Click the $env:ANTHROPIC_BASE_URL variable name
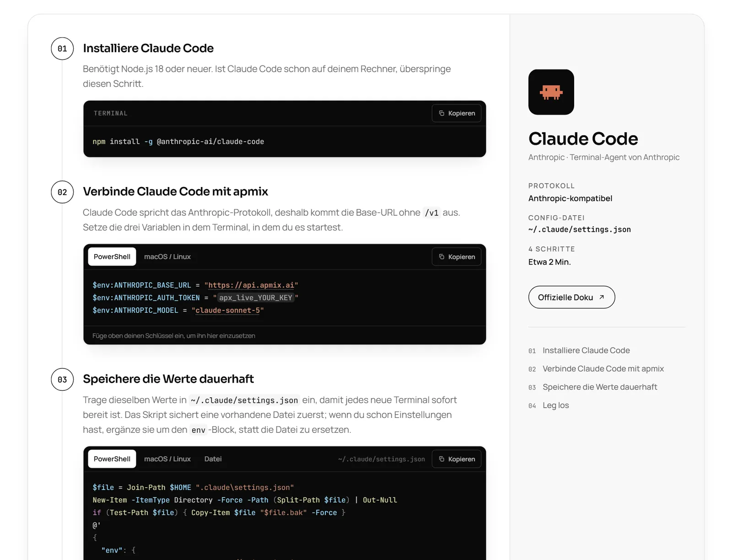The height and width of the screenshot is (560, 732). pyautogui.click(x=142, y=285)
